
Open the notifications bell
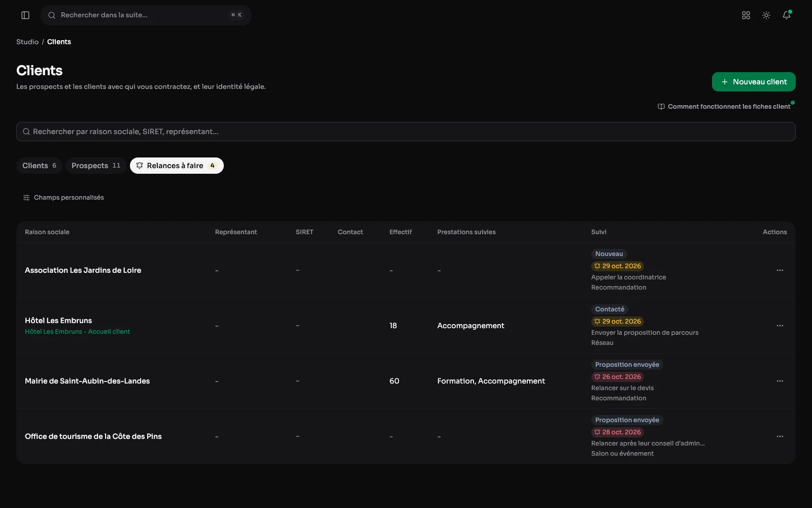tap(787, 15)
